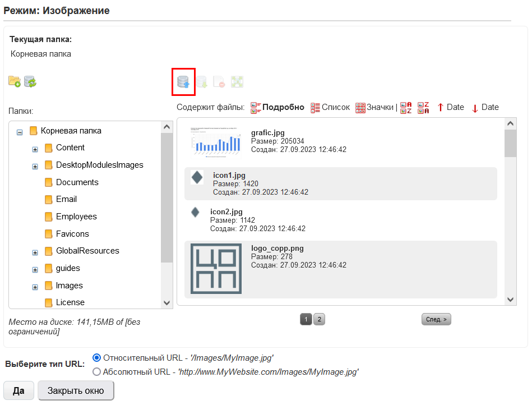This screenshot has height=414, width=532.
Task: Sort files by ascending Date
Action: [450, 108]
